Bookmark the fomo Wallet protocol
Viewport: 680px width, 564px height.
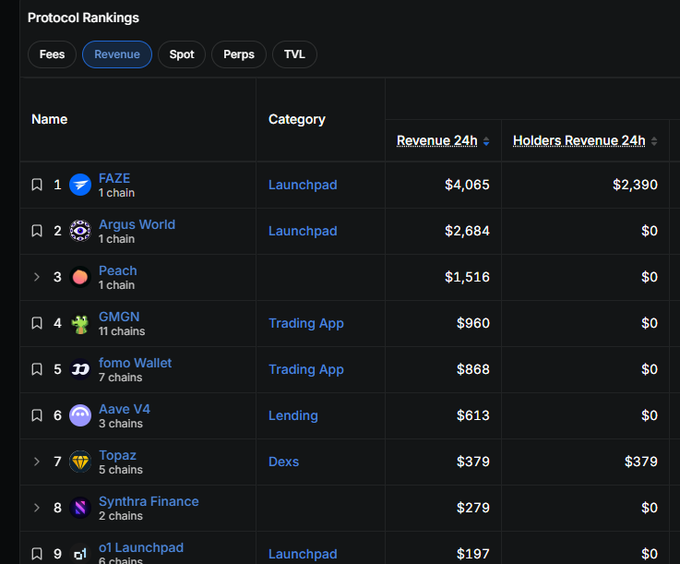coord(37,369)
